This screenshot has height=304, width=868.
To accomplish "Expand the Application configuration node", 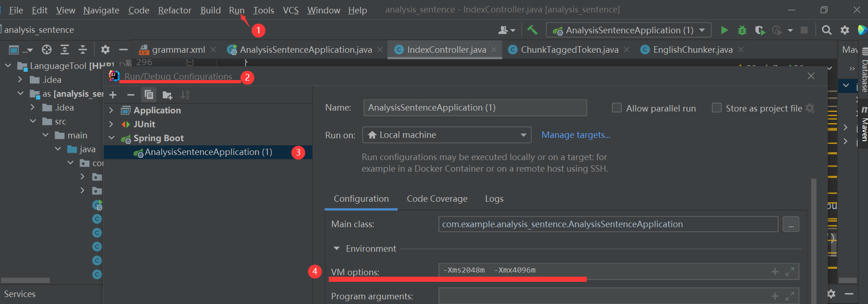I will 111,110.
